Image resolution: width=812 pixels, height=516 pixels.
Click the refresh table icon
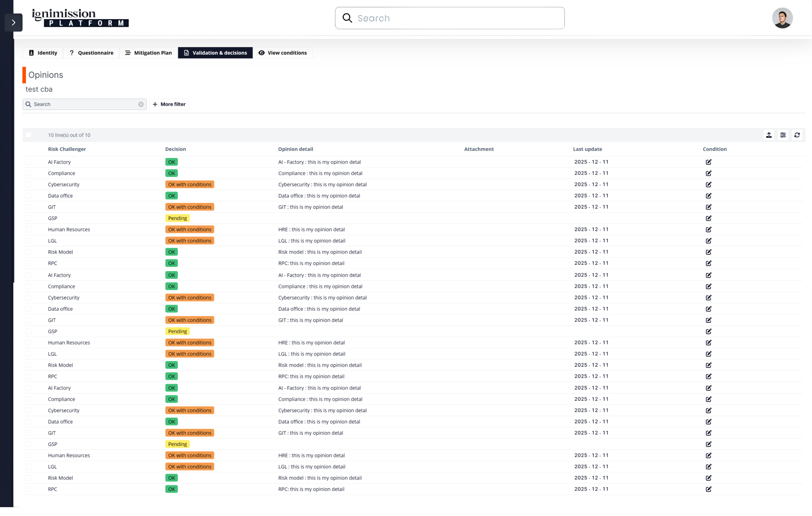pos(797,135)
